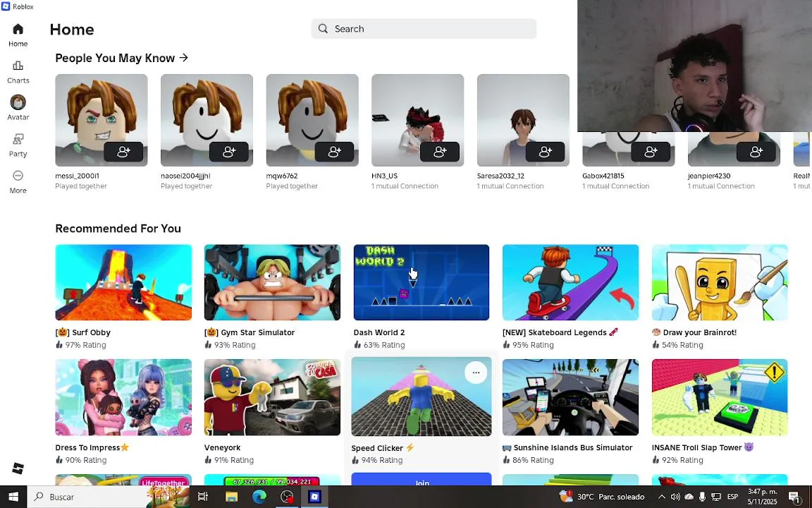Image resolution: width=812 pixels, height=508 pixels.
Task: Show hidden system tray icons
Action: click(661, 497)
